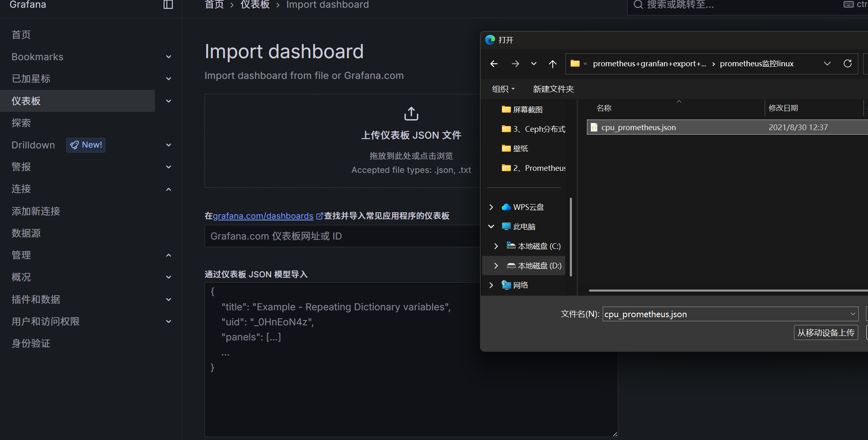
Task: Open 首页 in Grafana sidebar
Action: pos(21,35)
